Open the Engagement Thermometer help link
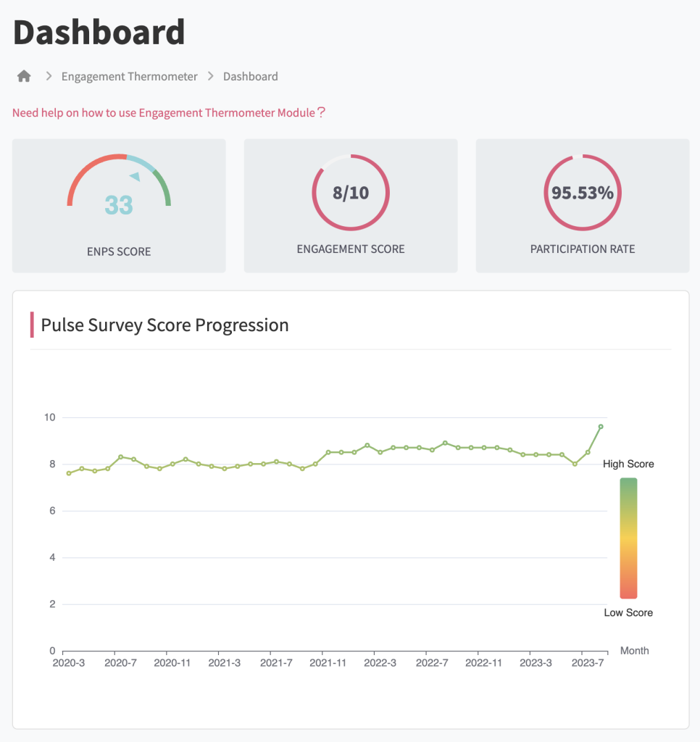700x742 pixels. [169, 112]
